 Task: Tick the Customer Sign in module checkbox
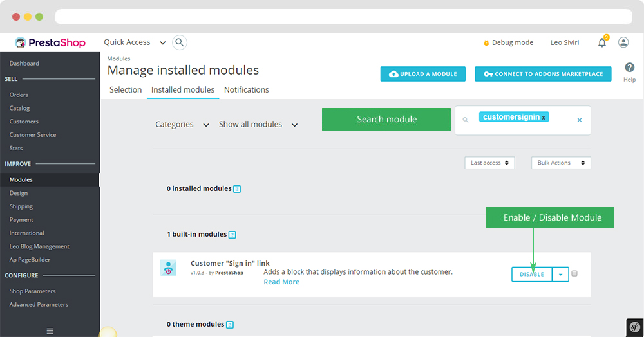[574, 274]
